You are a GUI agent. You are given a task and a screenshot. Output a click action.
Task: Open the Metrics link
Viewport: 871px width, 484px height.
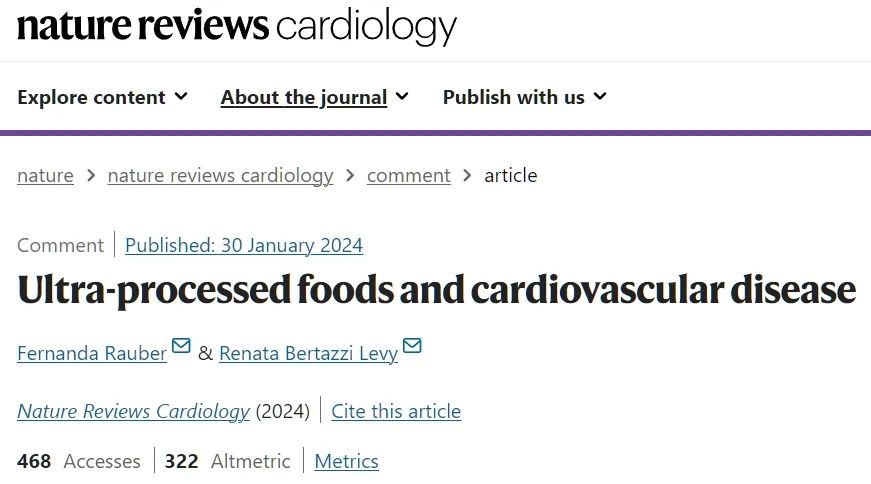347,461
